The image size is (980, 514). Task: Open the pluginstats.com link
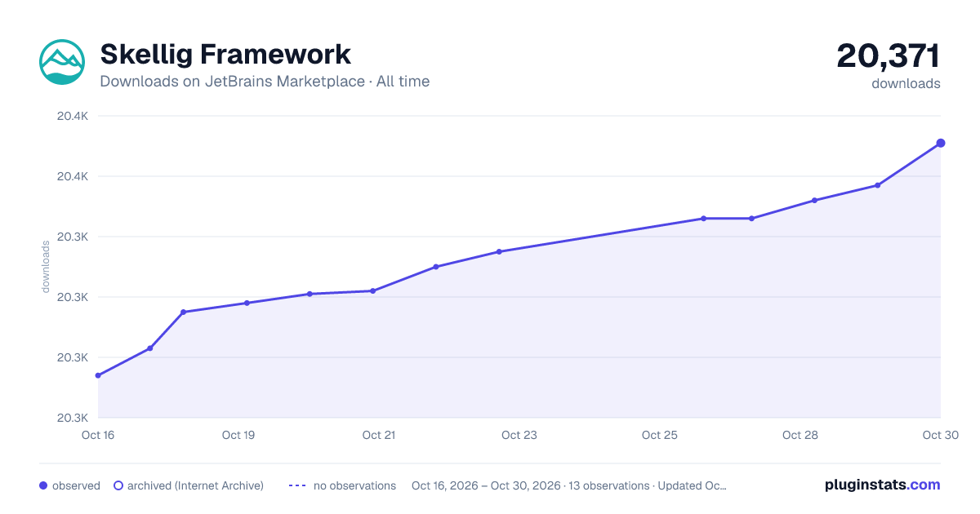point(883,485)
